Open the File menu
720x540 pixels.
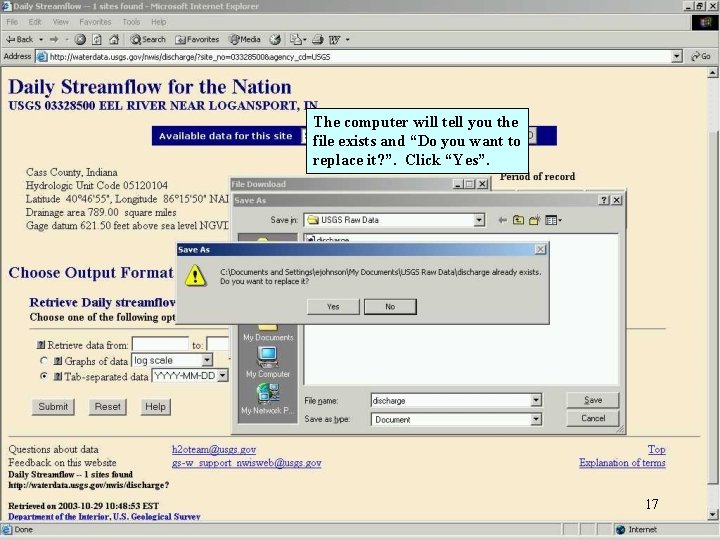click(12, 22)
